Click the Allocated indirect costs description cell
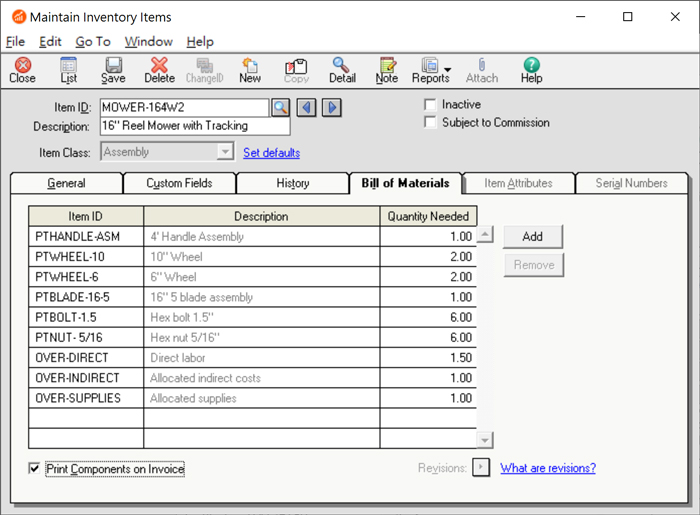 tap(262, 378)
